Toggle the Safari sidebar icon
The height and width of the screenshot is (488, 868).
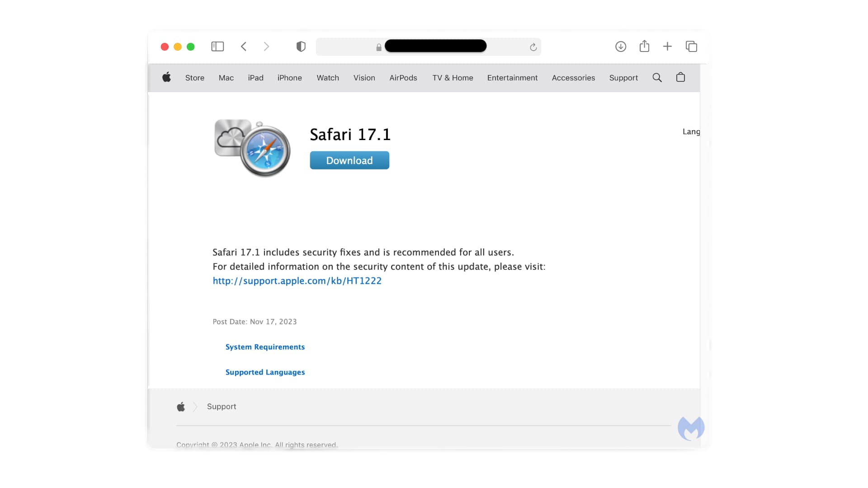pos(217,47)
